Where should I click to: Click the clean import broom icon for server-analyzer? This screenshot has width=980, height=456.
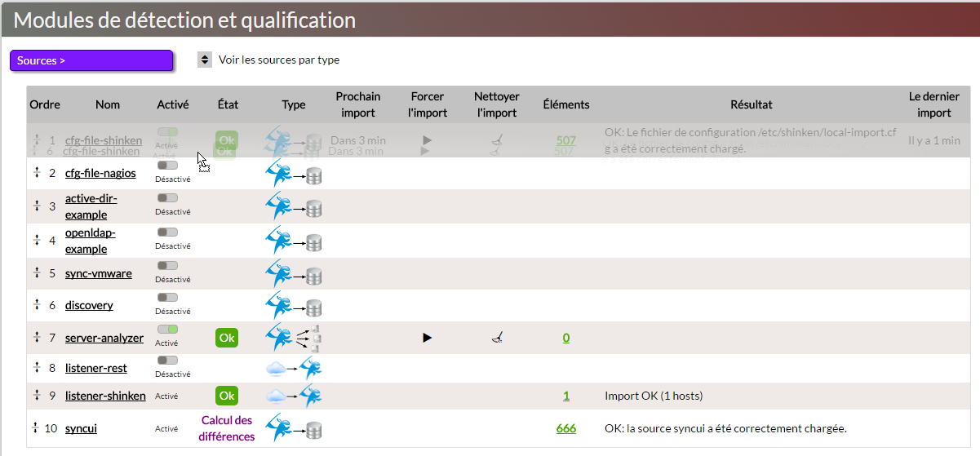tap(495, 338)
